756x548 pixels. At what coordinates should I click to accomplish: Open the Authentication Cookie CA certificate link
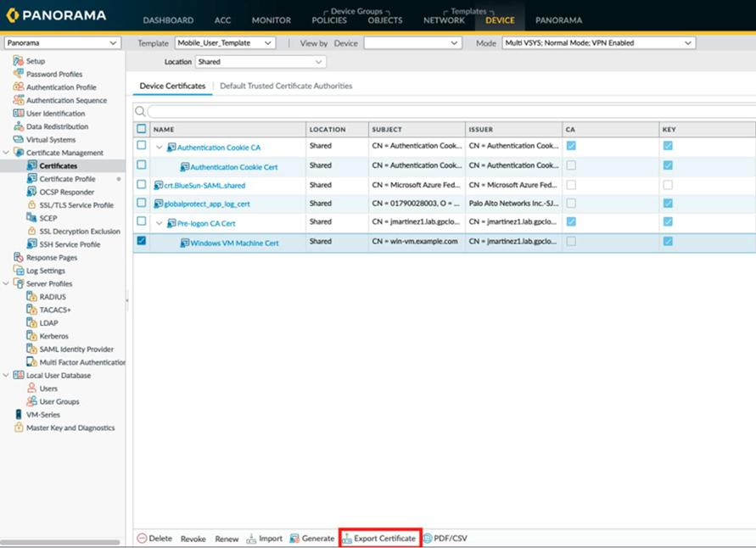(x=218, y=147)
